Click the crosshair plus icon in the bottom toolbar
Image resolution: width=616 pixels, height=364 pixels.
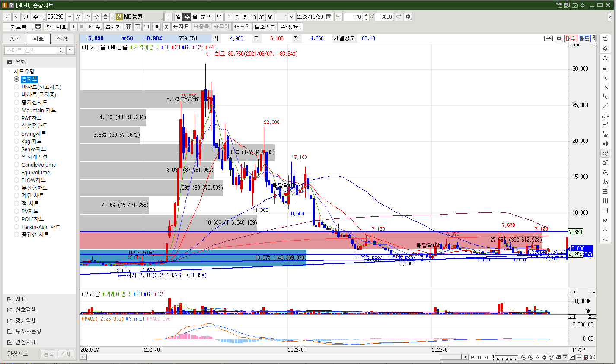(579, 358)
